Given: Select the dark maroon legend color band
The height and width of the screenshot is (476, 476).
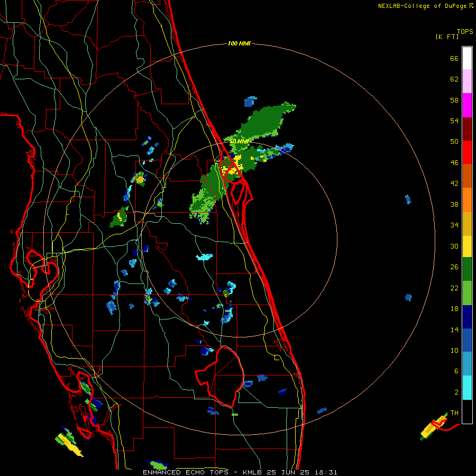Looking at the screenshot, I should (467, 129).
